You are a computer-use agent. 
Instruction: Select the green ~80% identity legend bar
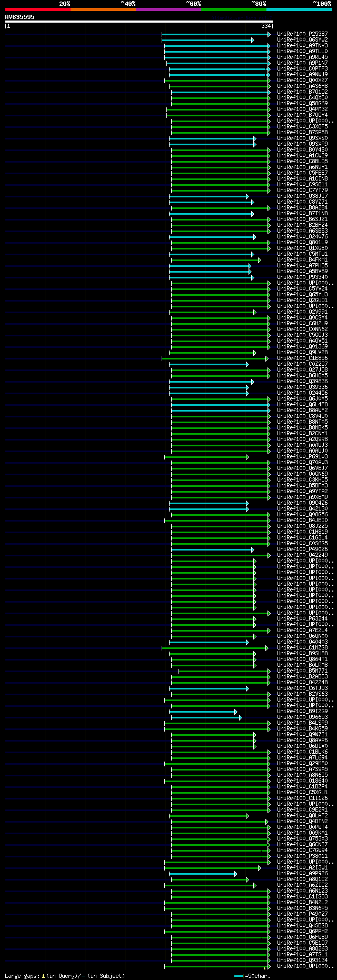[x=234, y=9]
